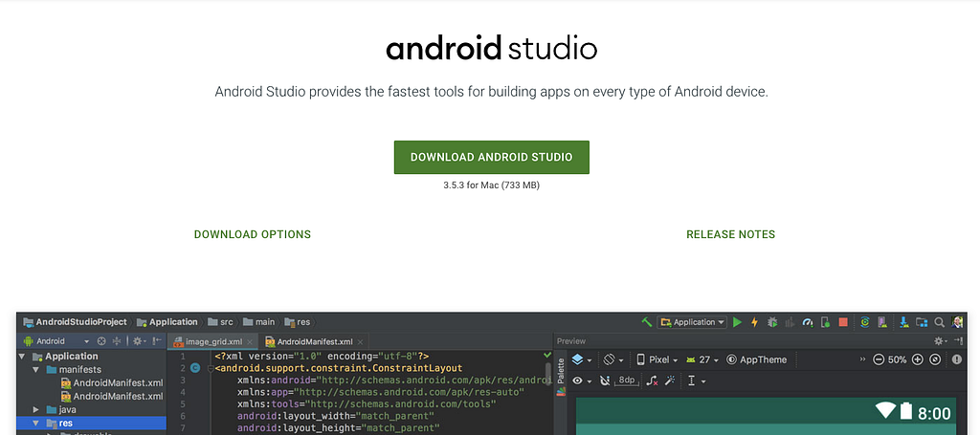Toggle the Autoconnect magnet icon

point(605,381)
